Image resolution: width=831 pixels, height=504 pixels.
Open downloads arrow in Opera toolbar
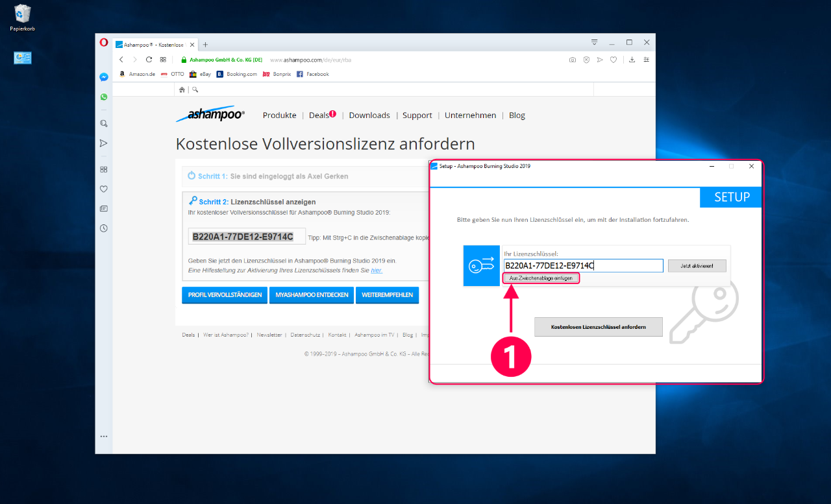[632, 60]
